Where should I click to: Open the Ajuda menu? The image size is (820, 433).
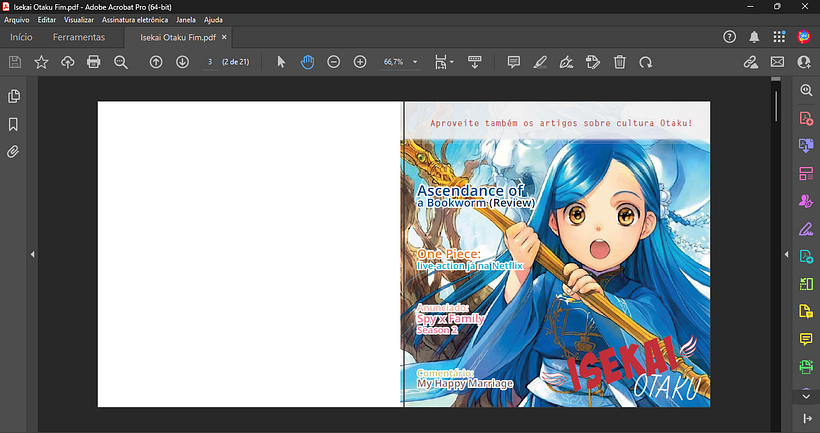pyautogui.click(x=213, y=20)
